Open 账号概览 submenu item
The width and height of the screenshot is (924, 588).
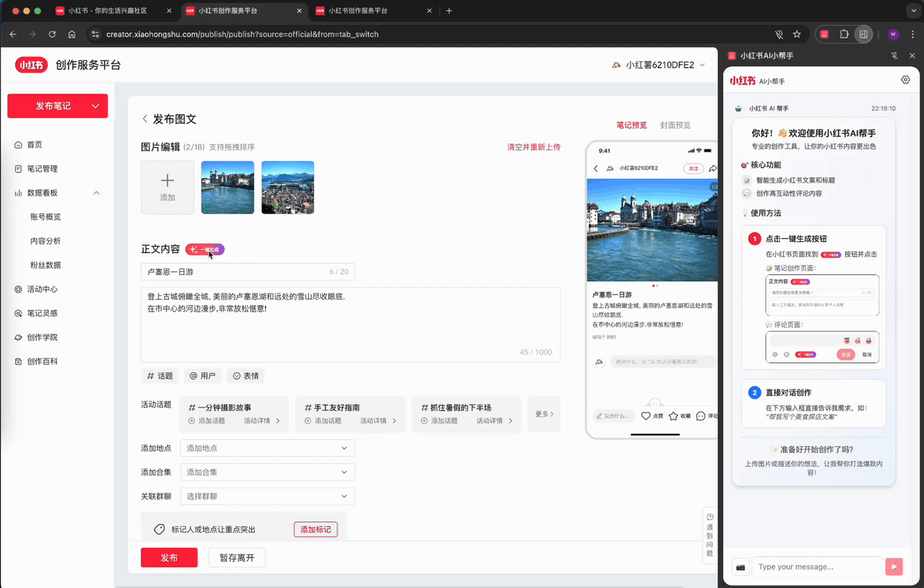[x=45, y=217]
